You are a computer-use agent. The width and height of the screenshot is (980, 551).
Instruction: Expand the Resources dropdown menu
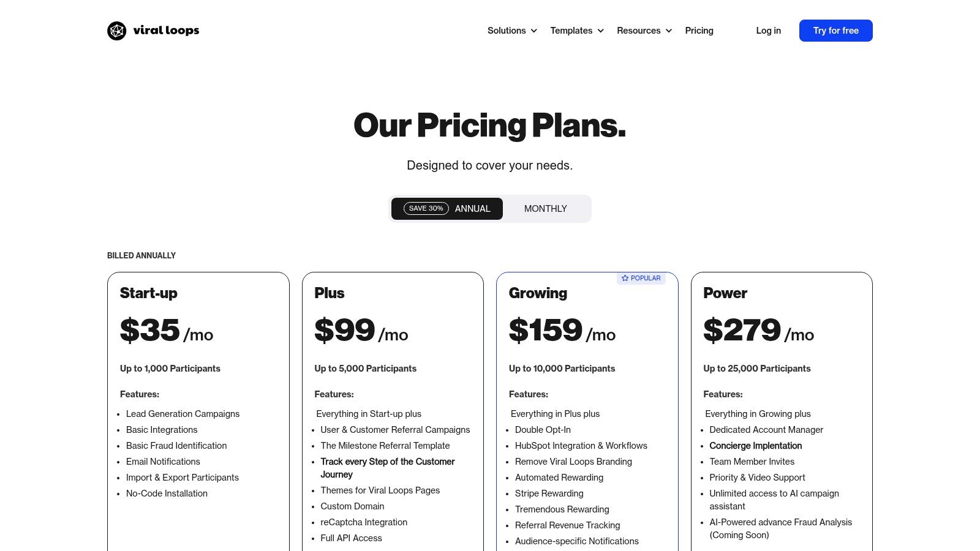[x=638, y=31]
